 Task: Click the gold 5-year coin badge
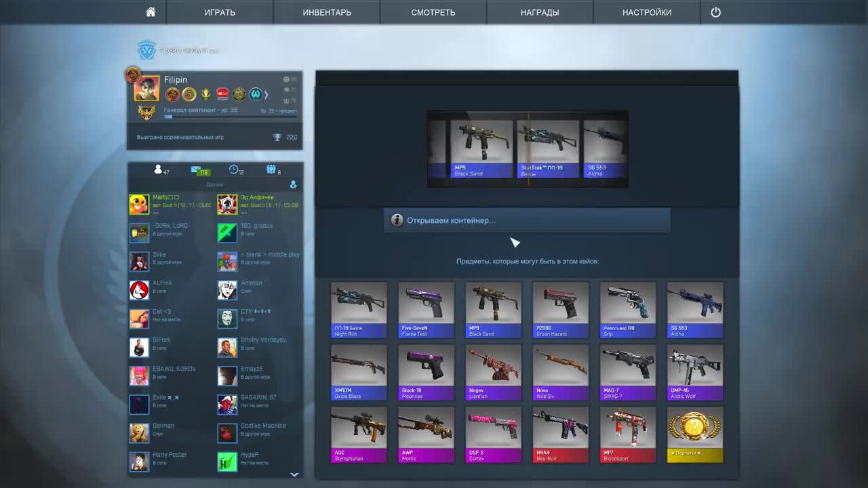[x=189, y=94]
